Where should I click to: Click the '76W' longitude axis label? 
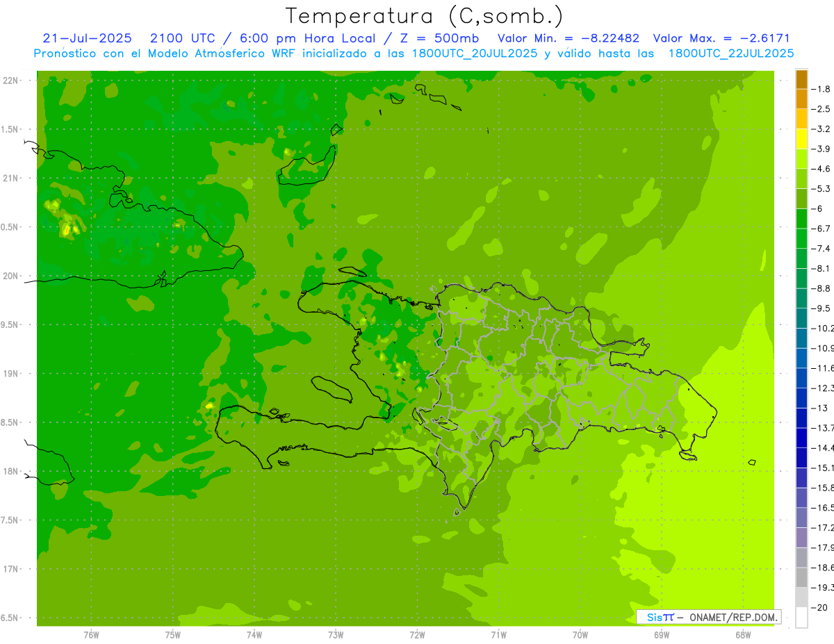[x=91, y=635]
